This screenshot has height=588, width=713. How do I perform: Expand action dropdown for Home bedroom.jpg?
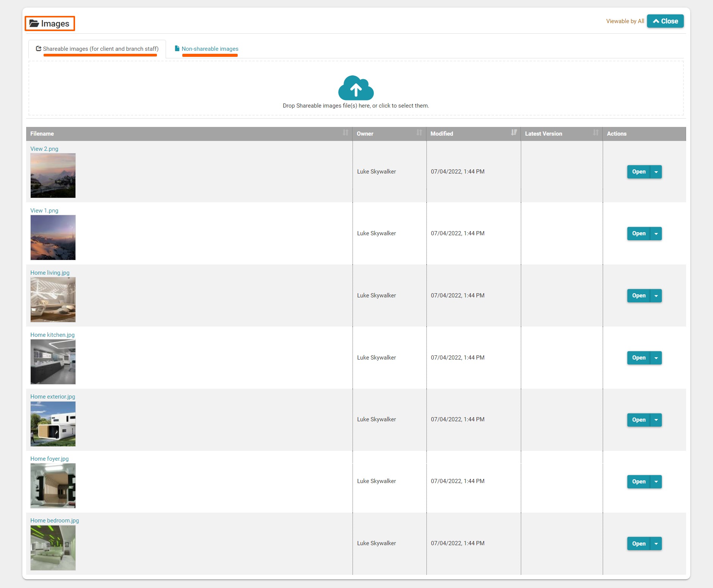coord(656,544)
